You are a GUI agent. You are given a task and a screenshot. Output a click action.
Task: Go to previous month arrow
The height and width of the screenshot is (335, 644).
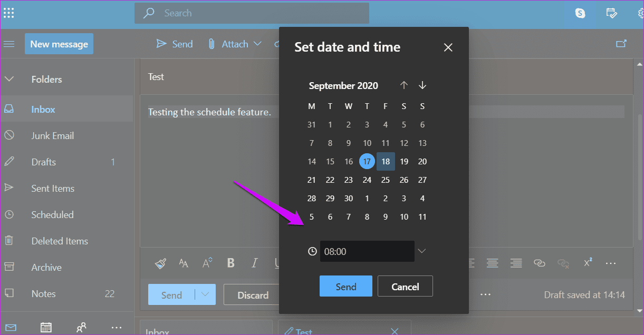click(404, 85)
